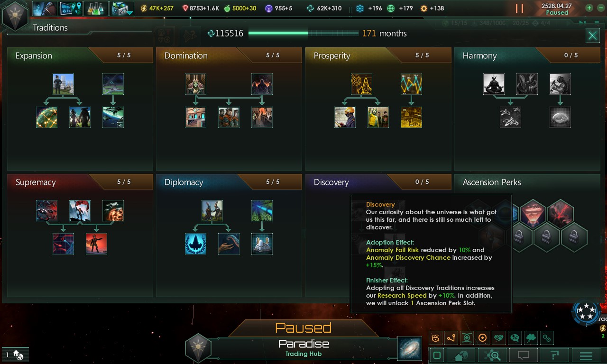Click the galaxy map thumbnail
This screenshot has height=364, width=607.
410,348
